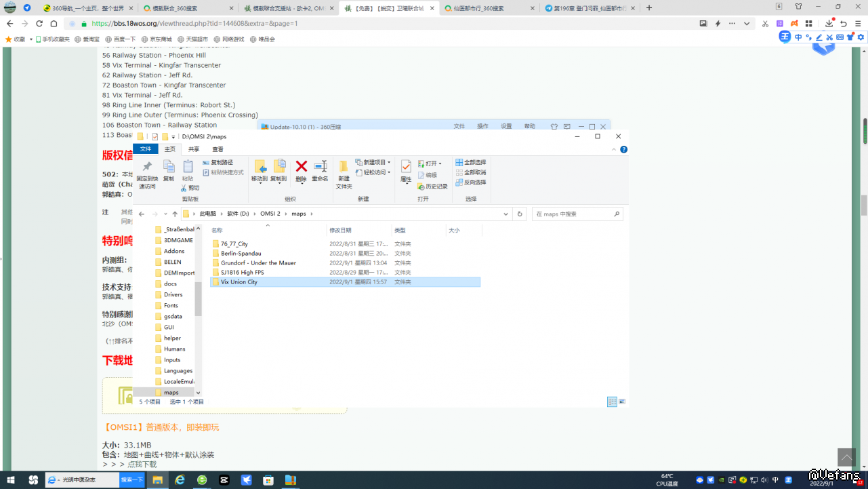Open the Berlin-Spandau folder entry
Image resolution: width=868 pixels, height=489 pixels.
click(241, 254)
